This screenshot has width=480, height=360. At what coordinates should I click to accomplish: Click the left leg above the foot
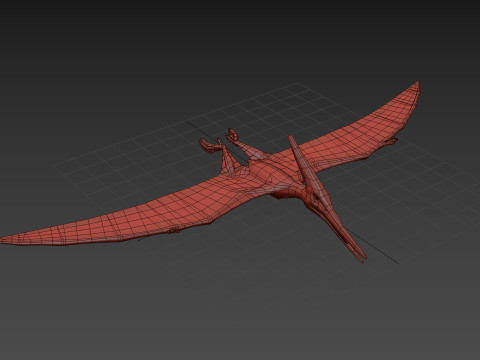(x=228, y=162)
